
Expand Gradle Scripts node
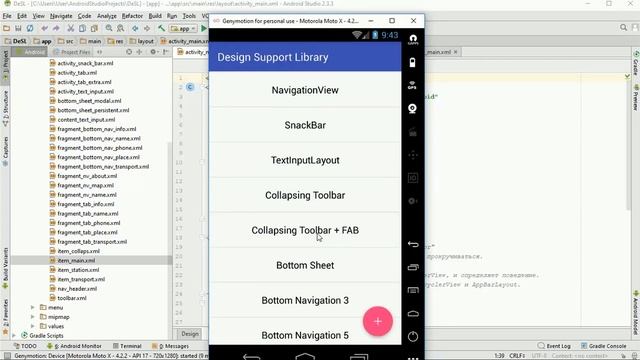coord(14,336)
